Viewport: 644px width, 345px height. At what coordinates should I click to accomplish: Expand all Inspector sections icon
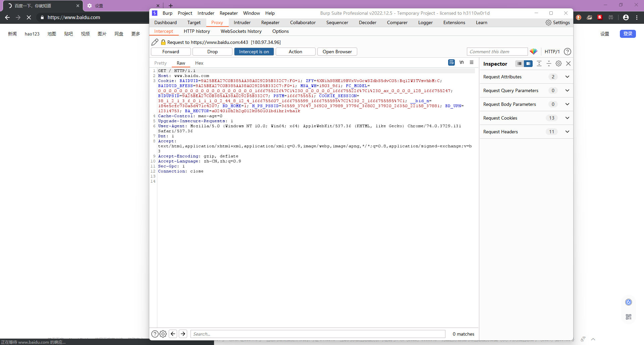tap(539, 64)
